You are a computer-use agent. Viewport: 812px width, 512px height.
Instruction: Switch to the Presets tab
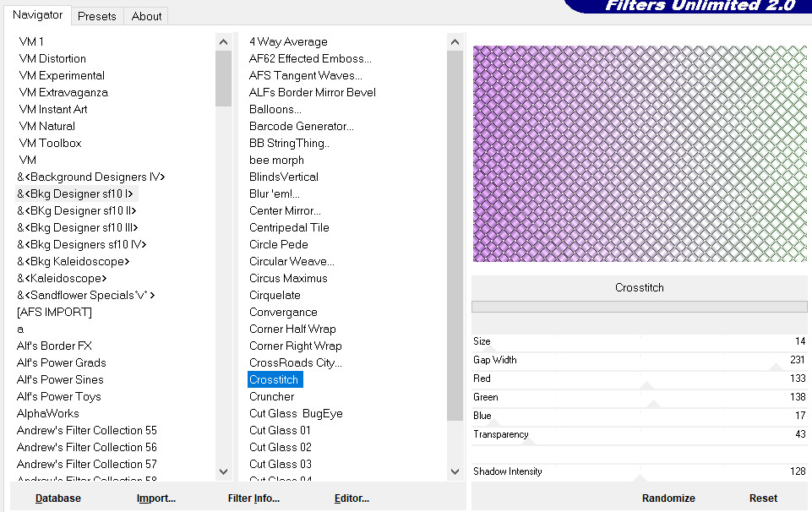(97, 16)
